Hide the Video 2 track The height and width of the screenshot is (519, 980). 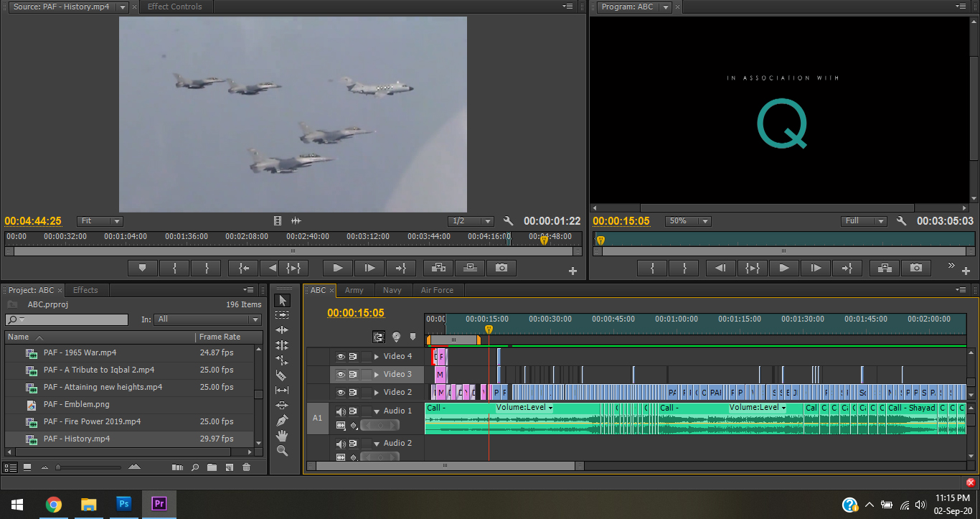pyautogui.click(x=341, y=392)
